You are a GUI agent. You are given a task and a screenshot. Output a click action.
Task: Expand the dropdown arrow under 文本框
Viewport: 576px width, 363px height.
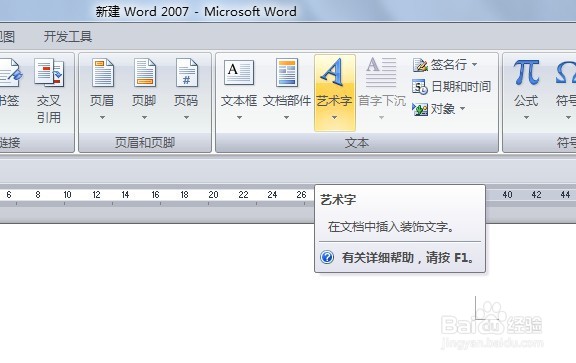coord(239,118)
